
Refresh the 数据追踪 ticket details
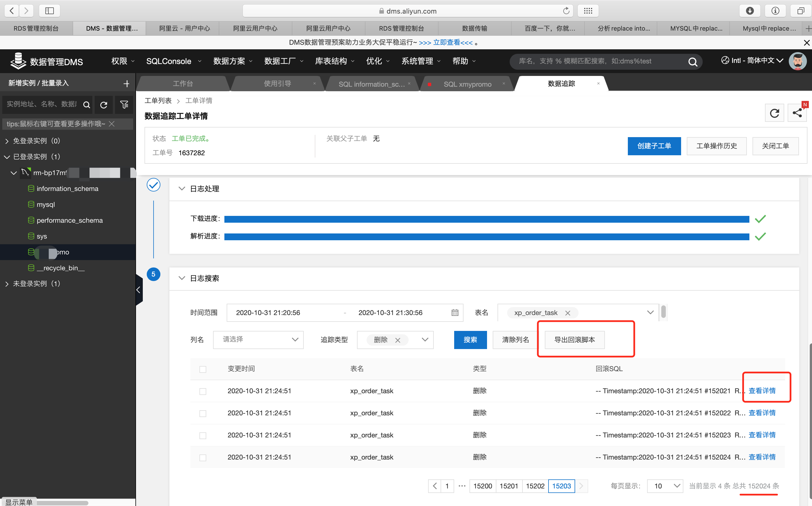pyautogui.click(x=775, y=113)
